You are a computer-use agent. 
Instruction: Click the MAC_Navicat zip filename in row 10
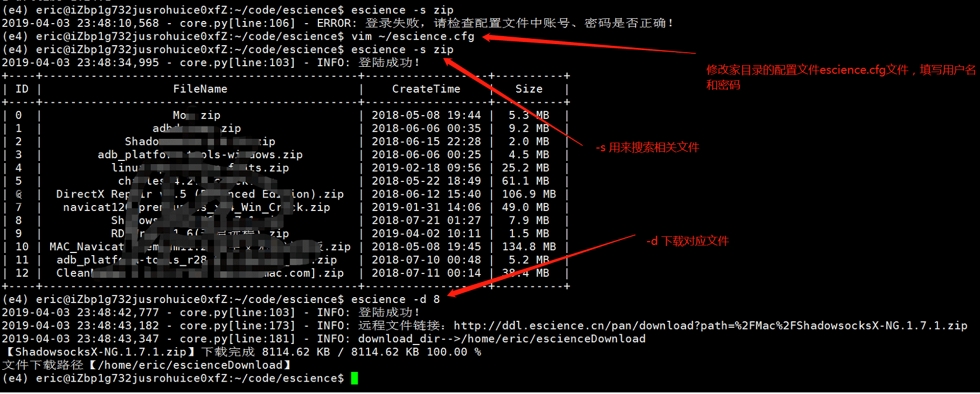(200, 247)
